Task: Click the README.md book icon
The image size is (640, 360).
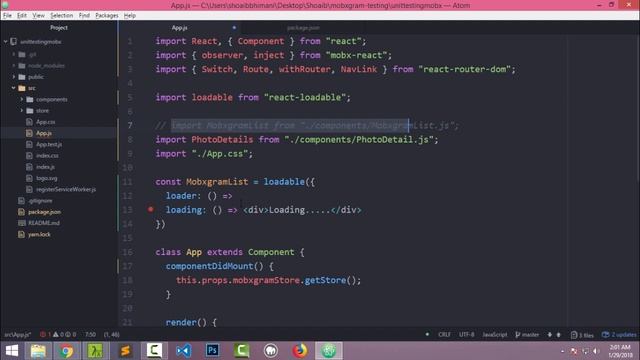Action: (x=22, y=223)
